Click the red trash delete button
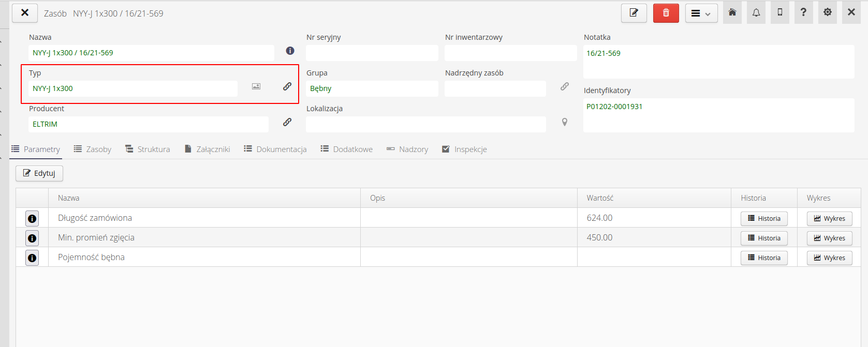 [x=666, y=13]
